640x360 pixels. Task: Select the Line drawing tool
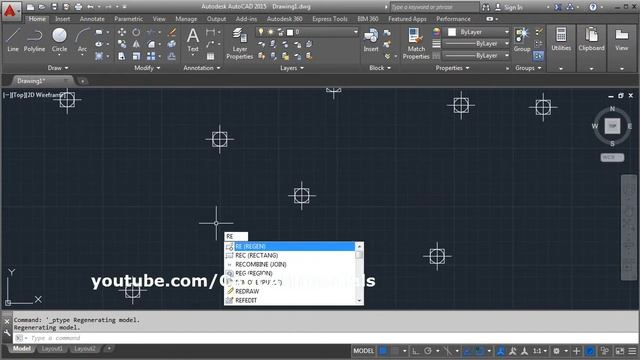[13, 40]
